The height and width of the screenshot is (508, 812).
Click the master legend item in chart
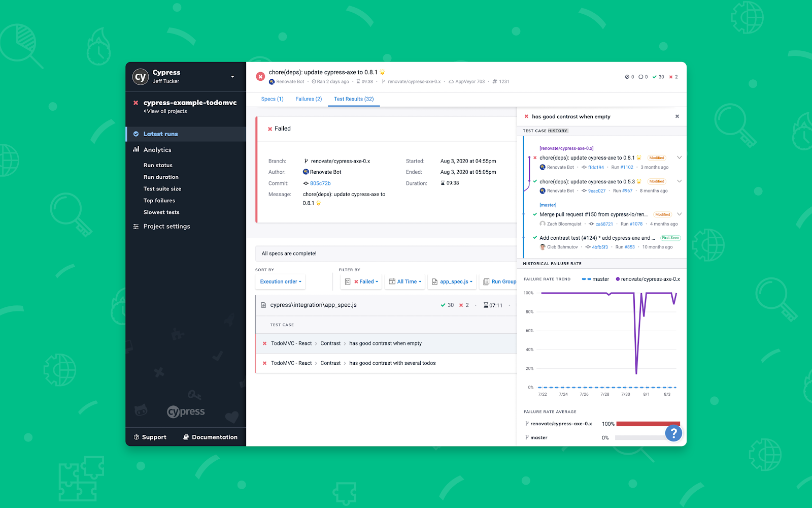click(x=595, y=279)
